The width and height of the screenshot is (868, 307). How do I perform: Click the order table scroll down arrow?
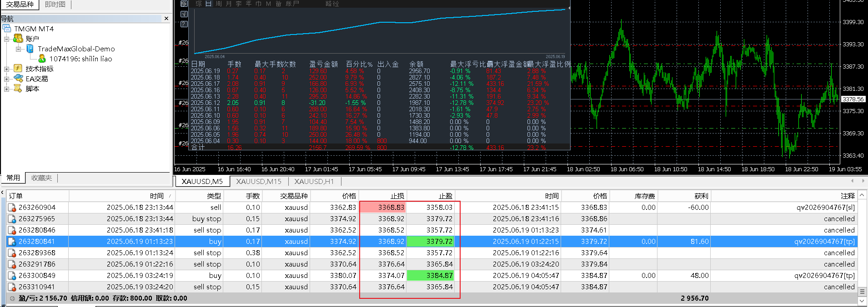[862, 301]
